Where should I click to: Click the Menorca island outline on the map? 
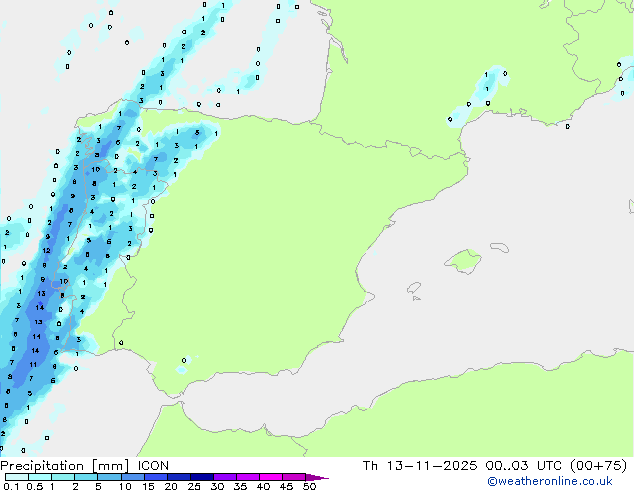(499, 247)
